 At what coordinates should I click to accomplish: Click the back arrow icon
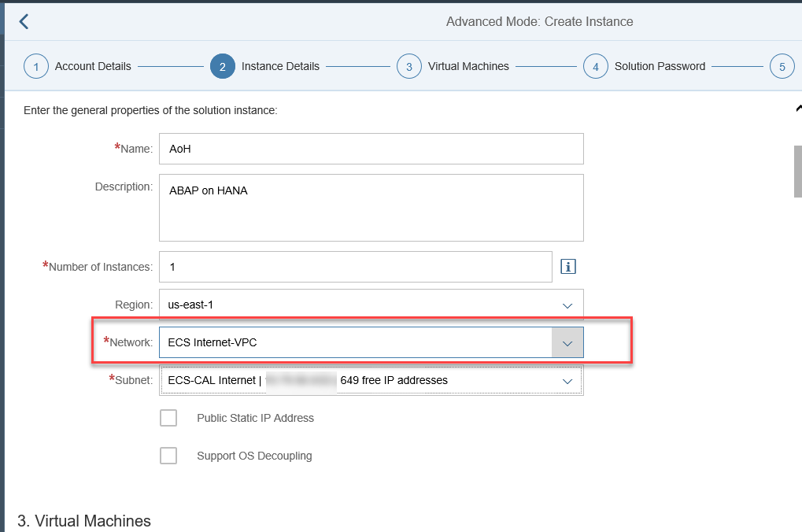pos(24,21)
